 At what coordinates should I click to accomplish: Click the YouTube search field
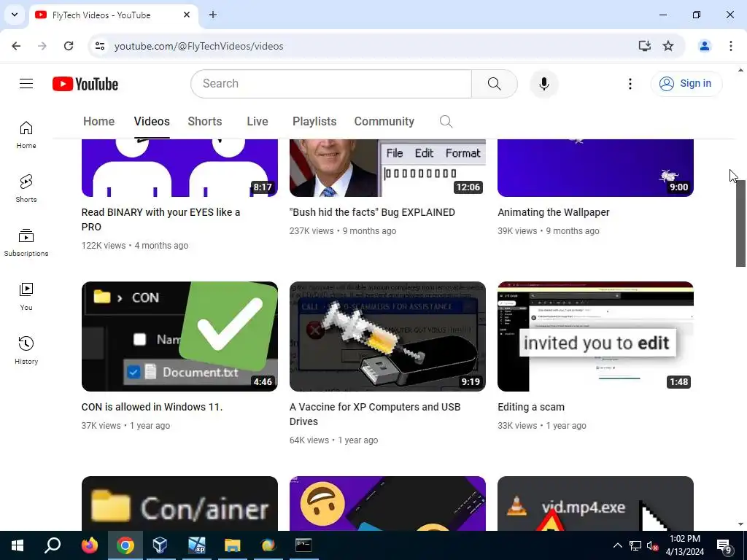point(332,84)
